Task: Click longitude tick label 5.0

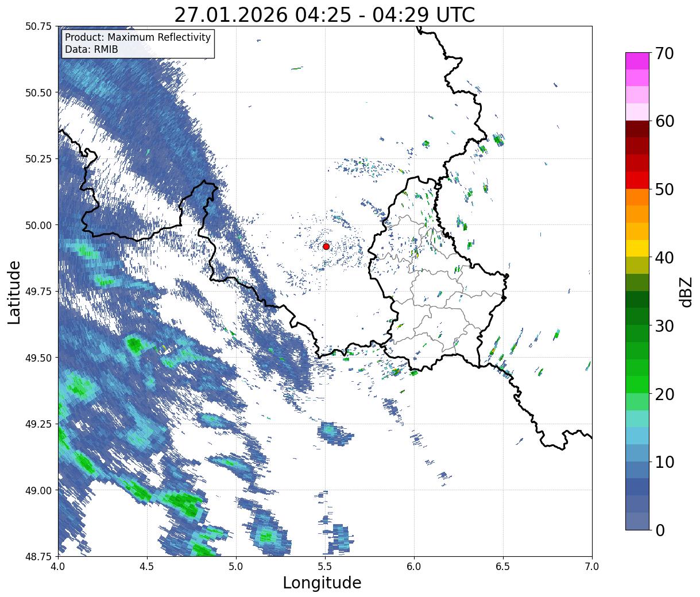Action: point(236,567)
